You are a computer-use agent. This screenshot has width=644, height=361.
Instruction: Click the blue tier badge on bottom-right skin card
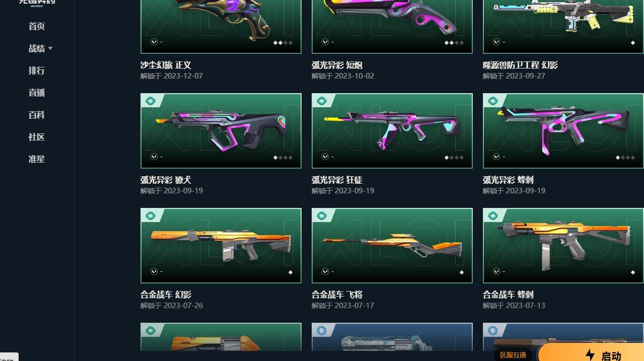[492, 331]
